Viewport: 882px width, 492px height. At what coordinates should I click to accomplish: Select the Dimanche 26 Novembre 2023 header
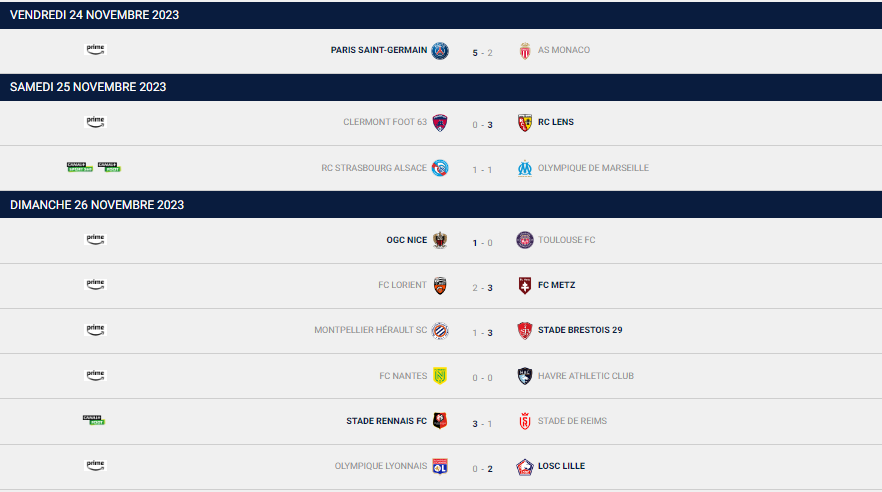point(441,205)
